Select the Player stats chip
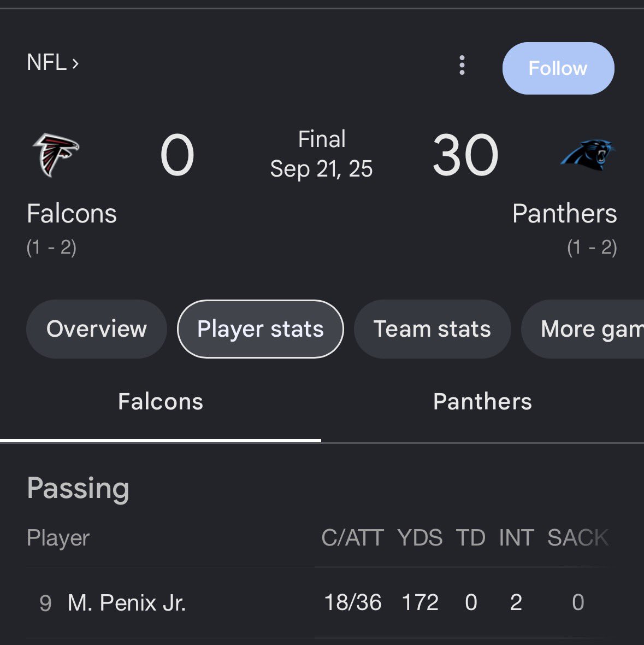 pos(261,329)
